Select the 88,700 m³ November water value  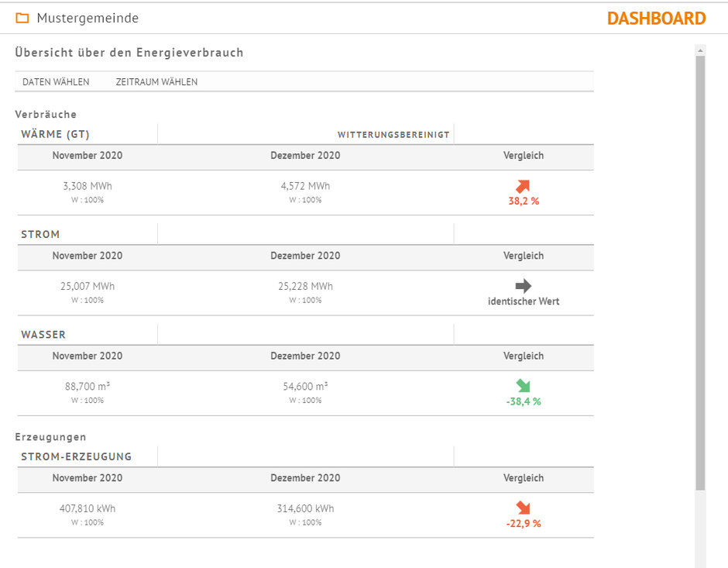pos(88,386)
